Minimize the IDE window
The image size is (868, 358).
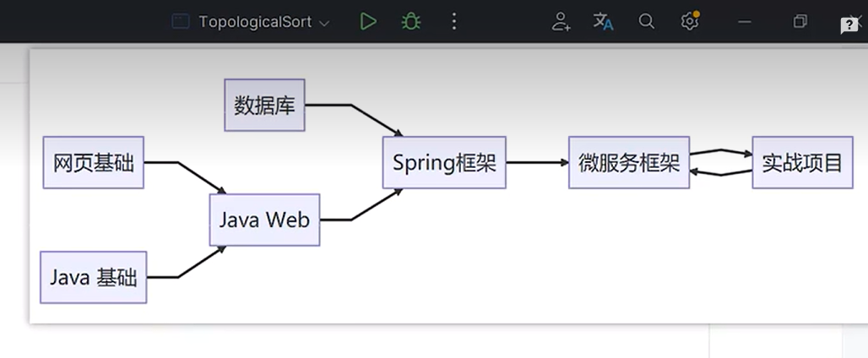pyautogui.click(x=745, y=22)
